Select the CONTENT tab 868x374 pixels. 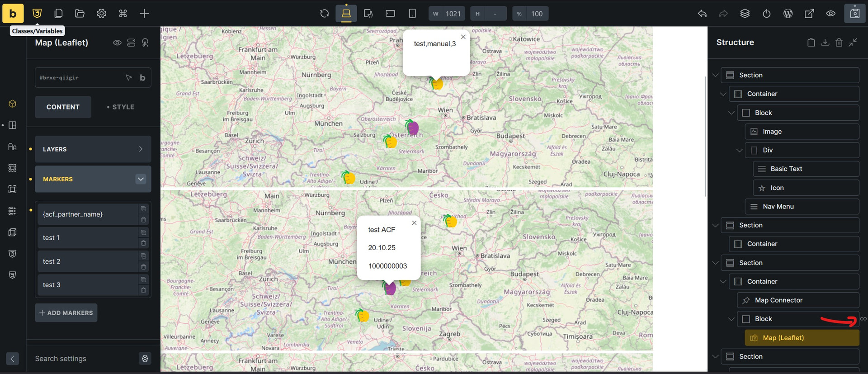pos(63,107)
